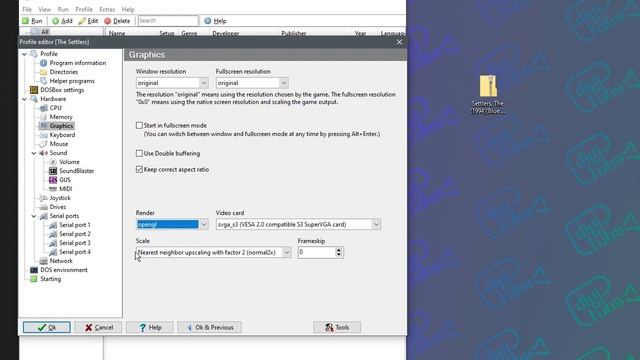Click the Keyboard icon in tree
Image resolution: width=640 pixels, height=360 pixels.
(43, 135)
